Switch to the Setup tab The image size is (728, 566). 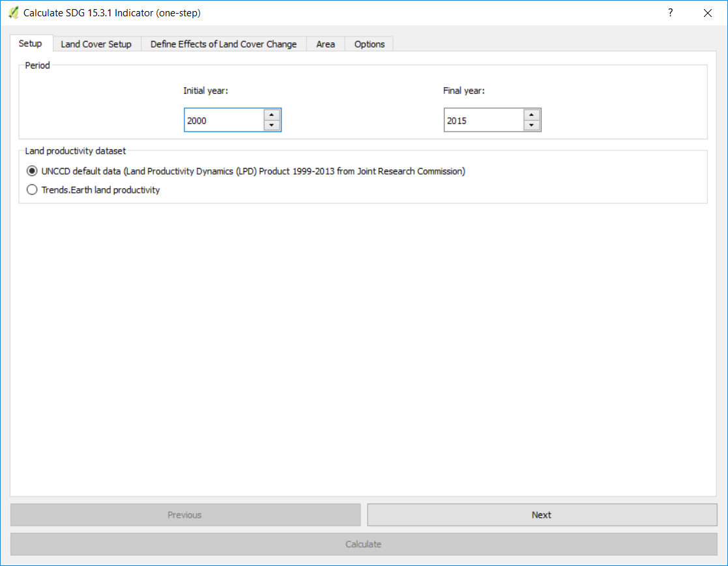[x=31, y=44]
